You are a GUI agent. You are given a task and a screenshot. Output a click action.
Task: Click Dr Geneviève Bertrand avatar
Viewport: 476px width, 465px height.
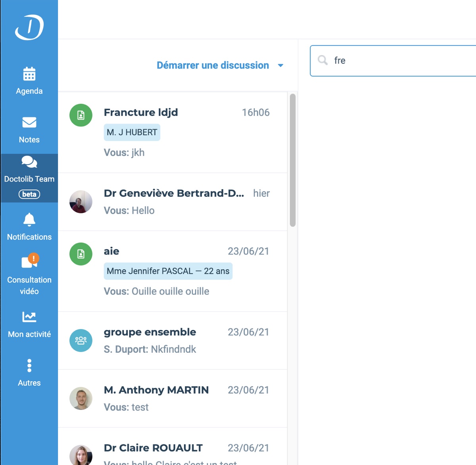81,202
